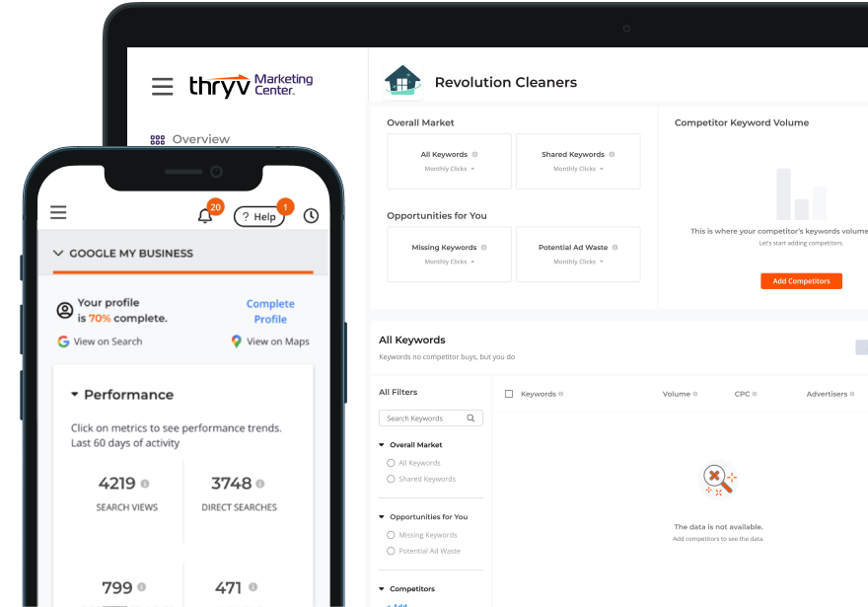Select the All Keywords radio filter

click(x=391, y=463)
